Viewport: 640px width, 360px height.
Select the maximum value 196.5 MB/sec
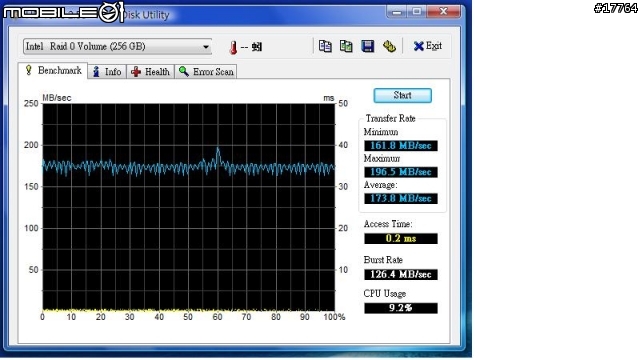pos(401,172)
